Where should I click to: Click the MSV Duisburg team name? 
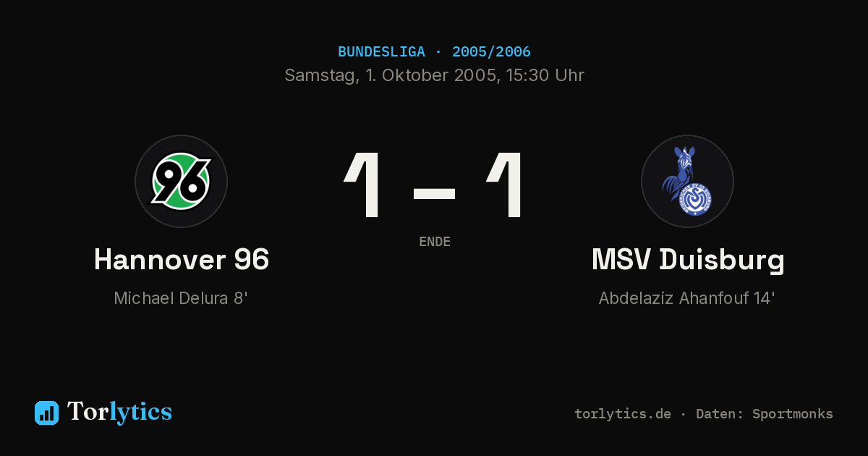(x=688, y=260)
